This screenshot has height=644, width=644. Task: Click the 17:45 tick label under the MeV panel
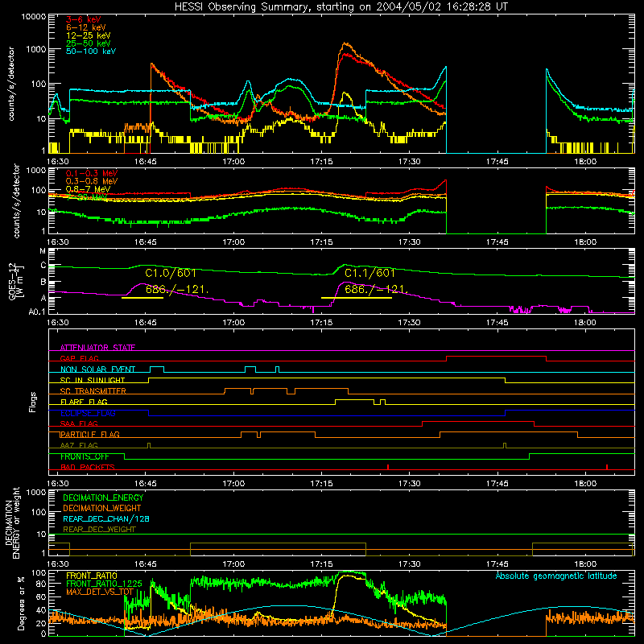coord(497,242)
